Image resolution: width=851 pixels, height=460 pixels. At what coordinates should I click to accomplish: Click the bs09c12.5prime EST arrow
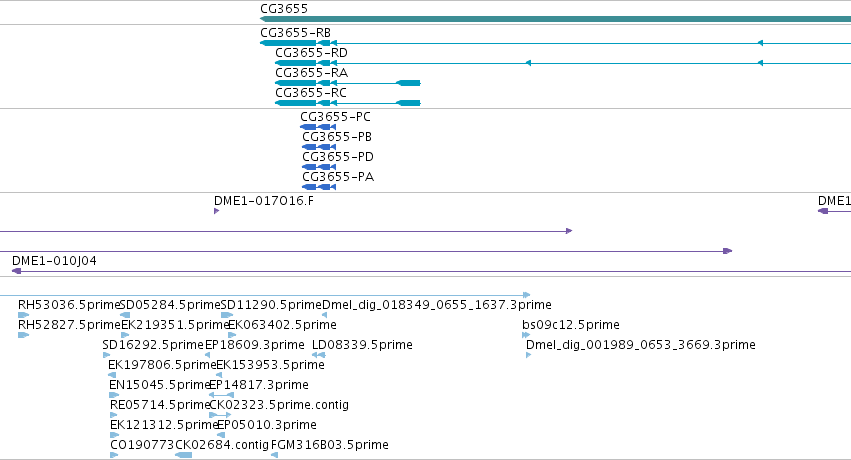pyautogui.click(x=526, y=335)
